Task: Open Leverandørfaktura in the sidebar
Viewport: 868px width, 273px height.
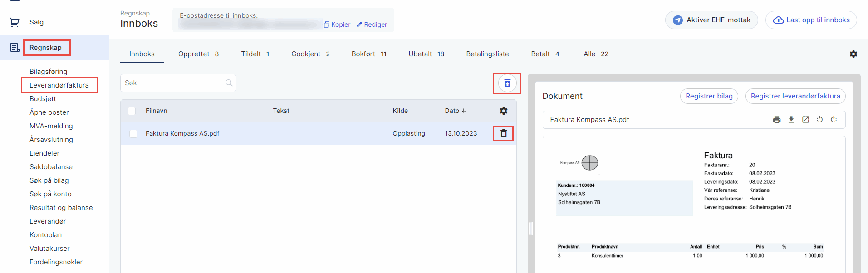Action: [59, 85]
